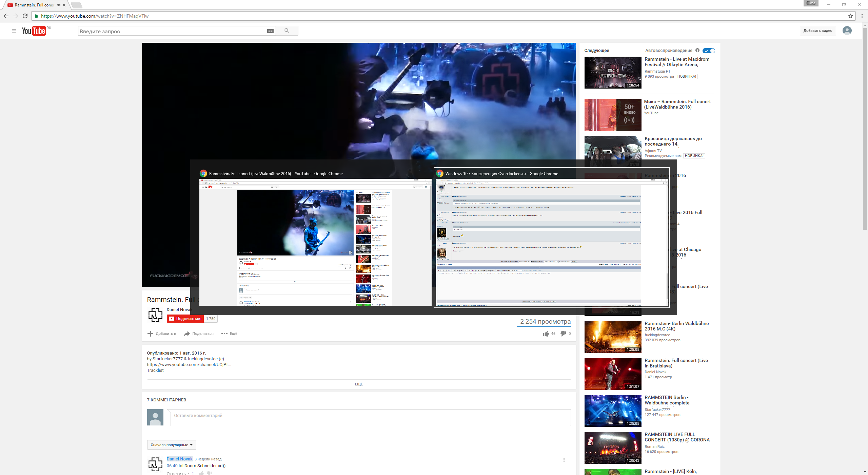Open the on-screen keyboard icon in search
The image size is (868, 475).
270,31
